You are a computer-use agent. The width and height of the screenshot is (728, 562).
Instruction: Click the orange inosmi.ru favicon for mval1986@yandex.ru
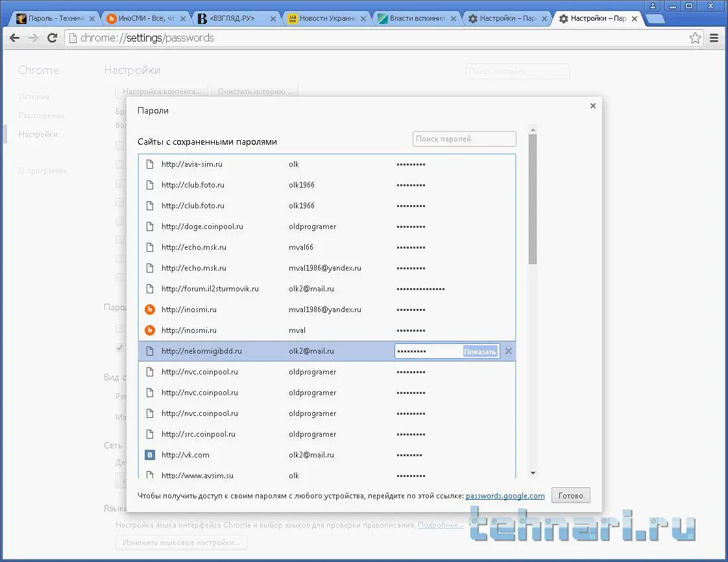150,310
